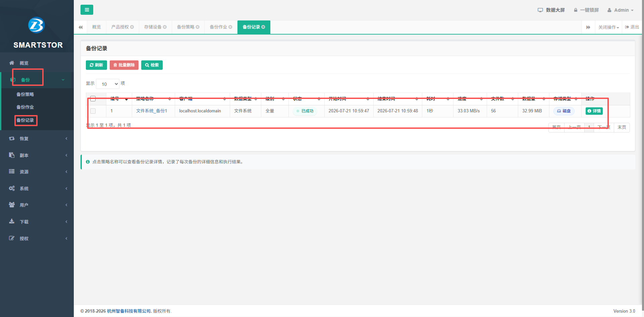Click the 退出 logout button

point(632,27)
